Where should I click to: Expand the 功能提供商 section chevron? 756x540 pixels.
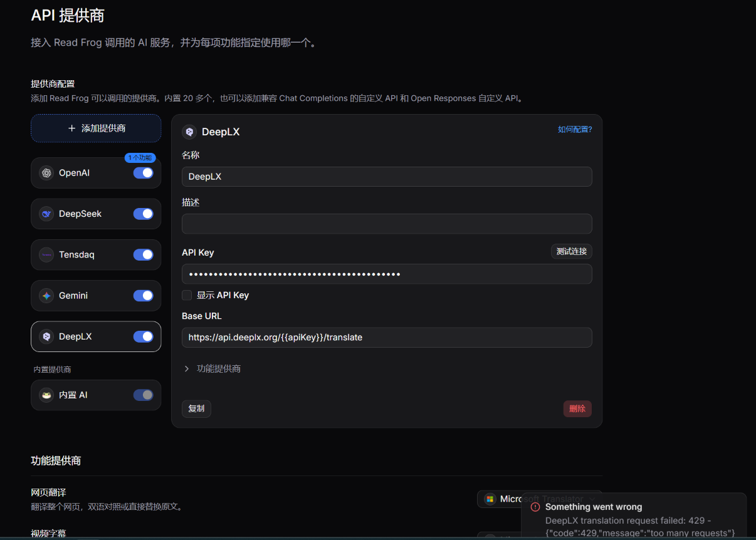[x=186, y=368]
